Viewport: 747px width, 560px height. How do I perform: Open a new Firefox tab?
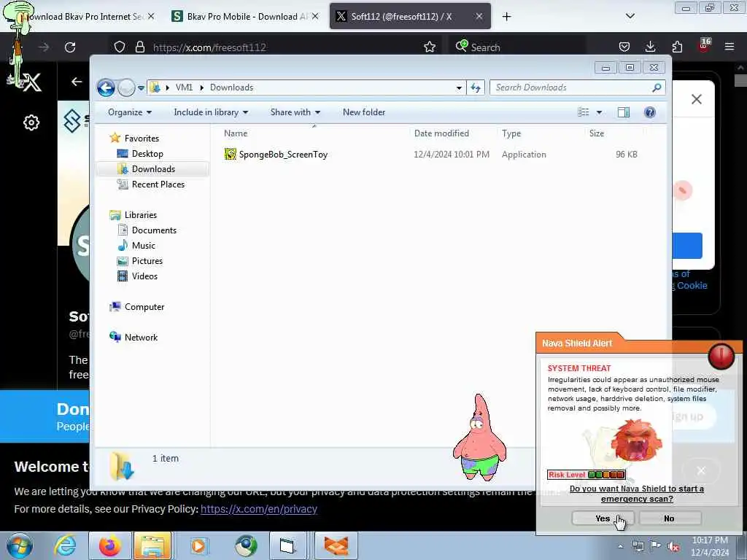pos(506,17)
